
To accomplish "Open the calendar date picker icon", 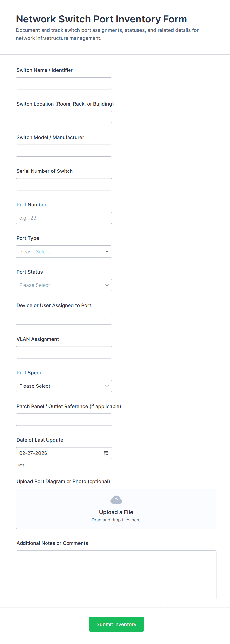I will pos(106,453).
